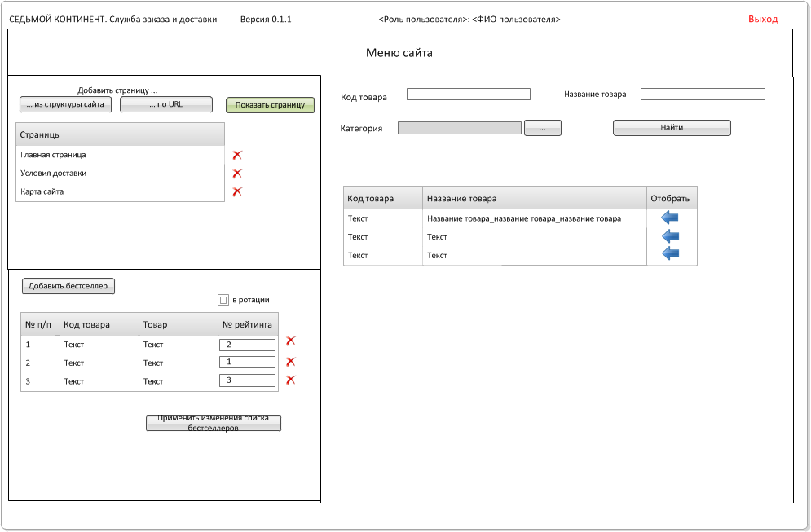Remove the third bestseller with red X

(290, 380)
